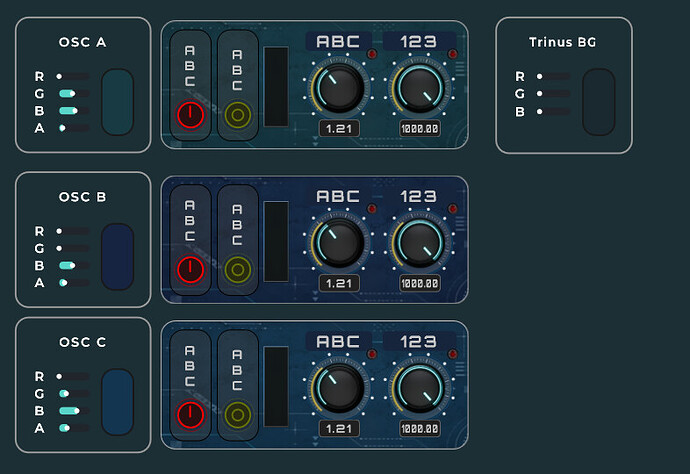Click the red LED beside ABC in OSC C preview

tap(372, 354)
